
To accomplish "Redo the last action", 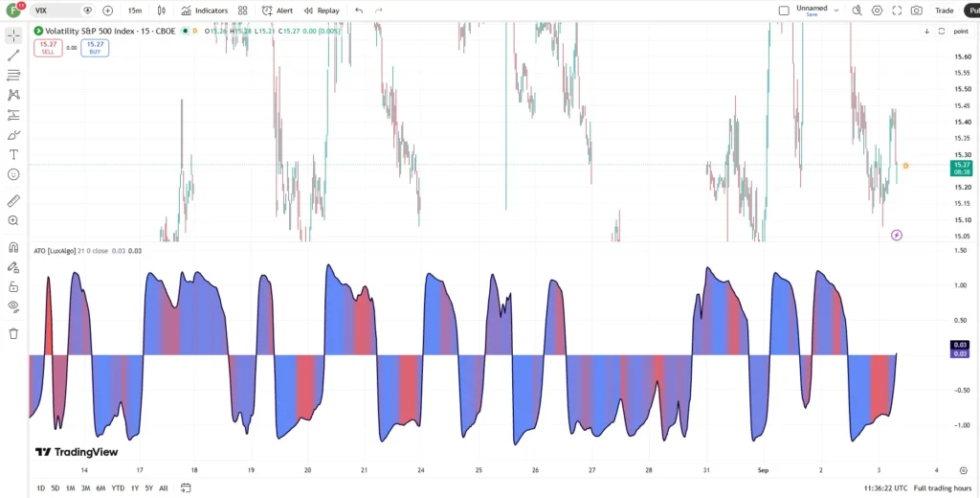I will click(x=378, y=11).
